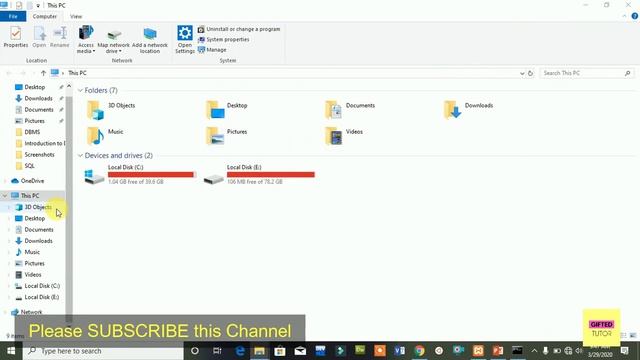The width and height of the screenshot is (640, 360).
Task: Select the Local Disk (C:) drive icon
Action: [x=94, y=177]
